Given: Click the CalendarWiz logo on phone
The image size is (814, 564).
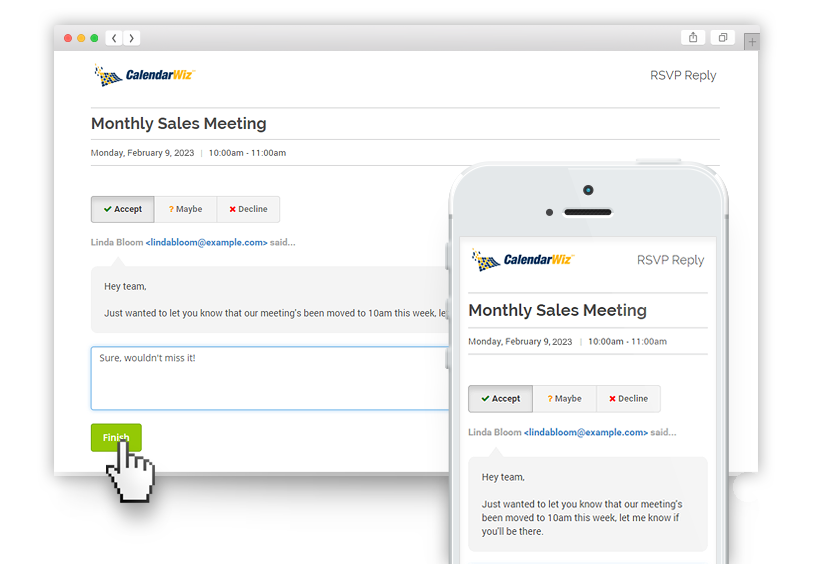Looking at the screenshot, I should [523, 260].
